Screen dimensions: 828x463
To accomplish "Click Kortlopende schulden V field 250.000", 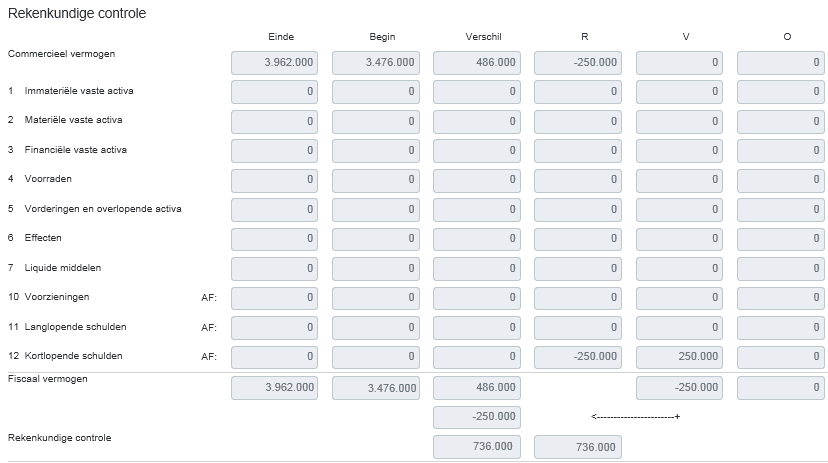I will 680,357.
